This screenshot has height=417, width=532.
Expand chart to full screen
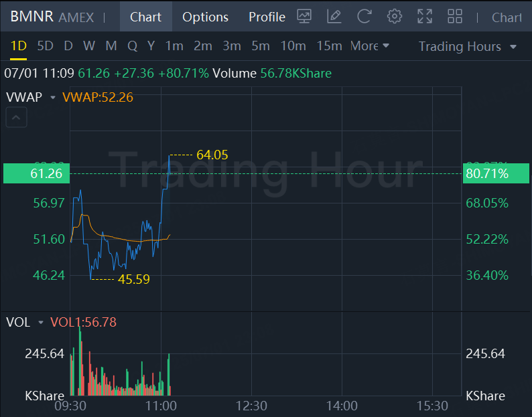click(425, 17)
